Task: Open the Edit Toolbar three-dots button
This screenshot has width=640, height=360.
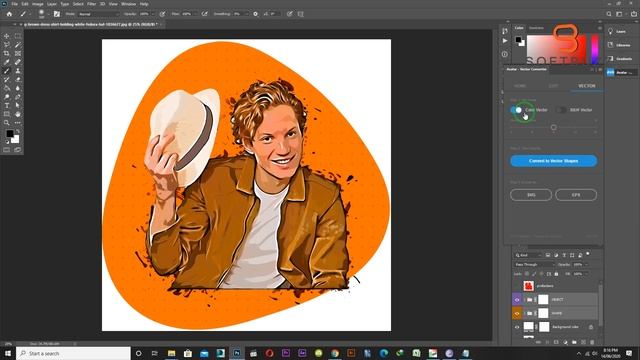Action: [x=18, y=122]
